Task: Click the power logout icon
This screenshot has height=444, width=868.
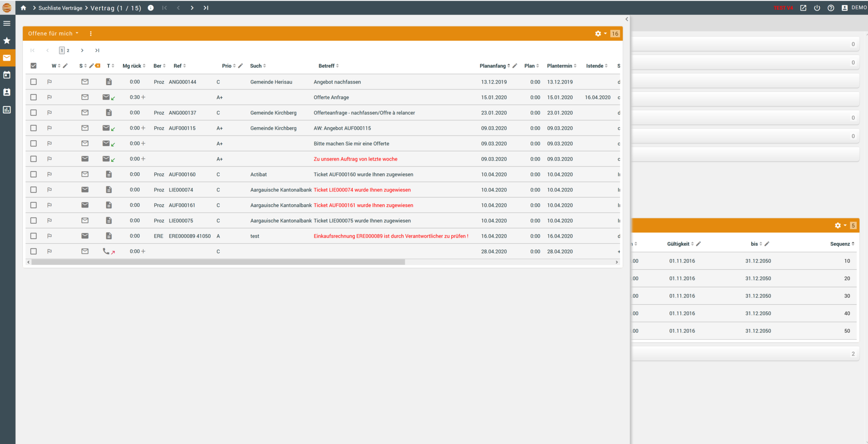Action: click(817, 8)
